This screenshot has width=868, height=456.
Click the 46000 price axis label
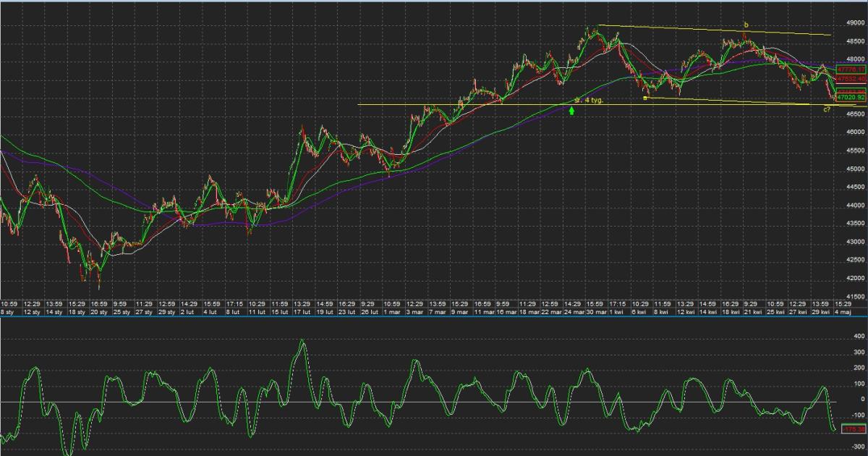(854, 132)
